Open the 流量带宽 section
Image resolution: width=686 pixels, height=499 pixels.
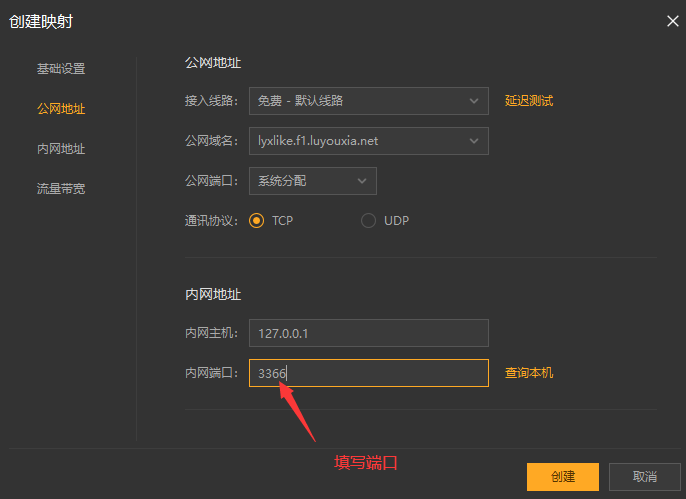click(61, 188)
